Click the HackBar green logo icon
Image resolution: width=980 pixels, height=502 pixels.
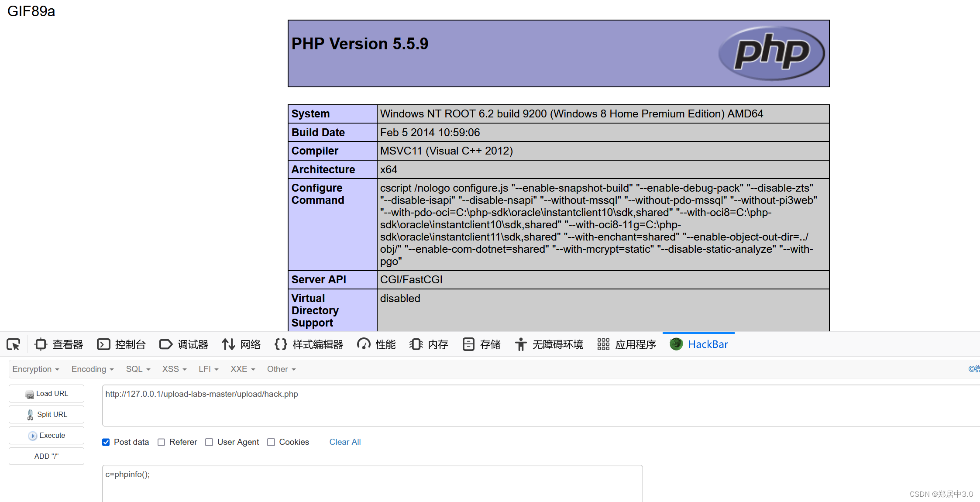click(676, 344)
